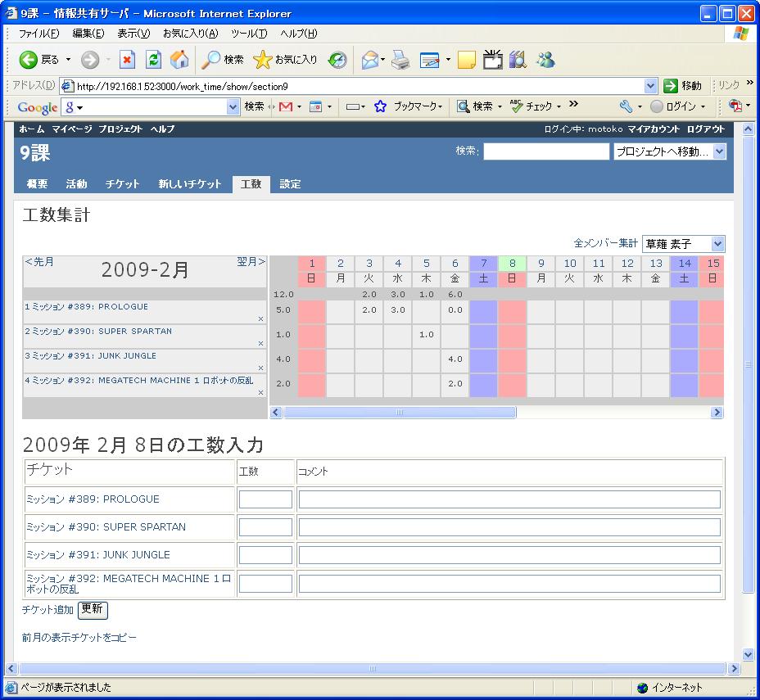Open the History clock icon
Image resolution: width=760 pixels, height=700 pixels.
(337, 60)
